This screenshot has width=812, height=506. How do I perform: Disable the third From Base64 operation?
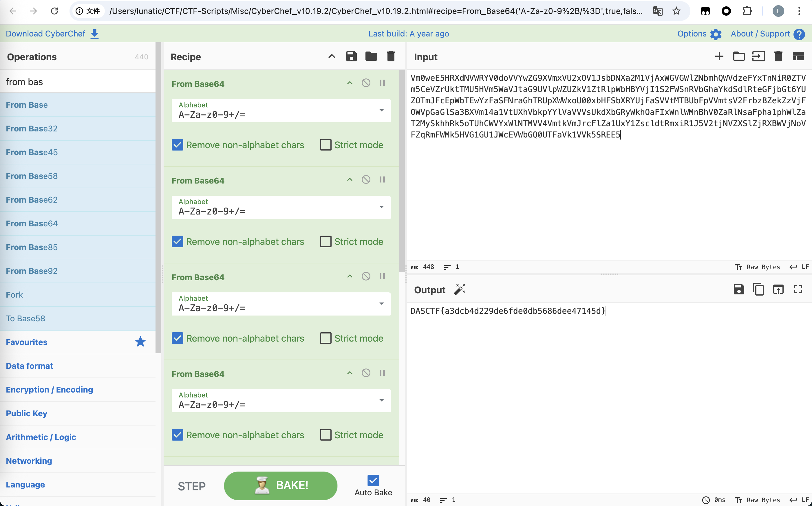pos(366,276)
